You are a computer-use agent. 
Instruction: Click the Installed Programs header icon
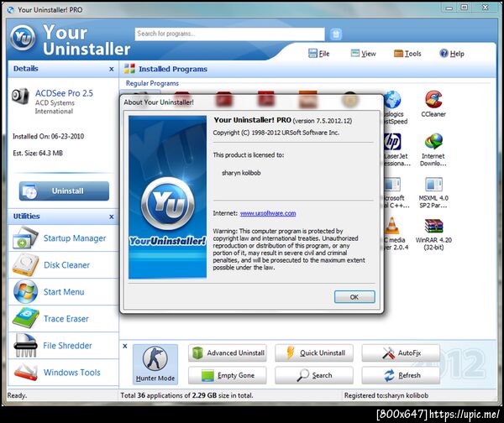click(x=129, y=69)
